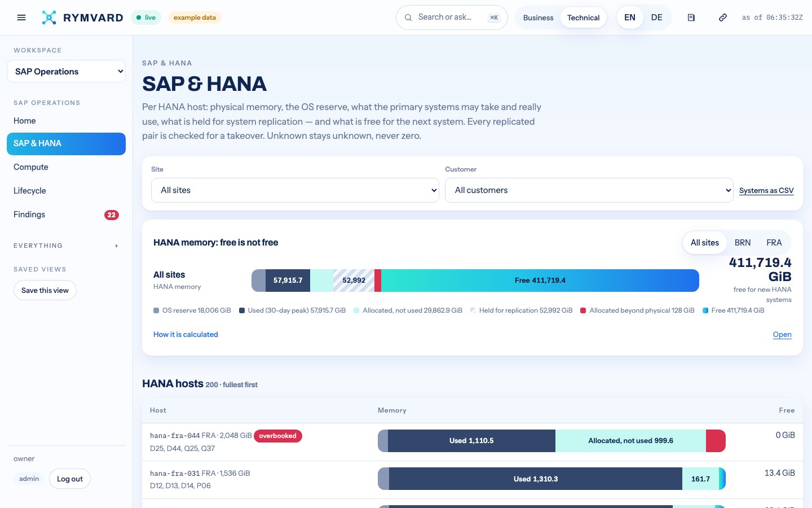
Task: Switch to Technical view
Action: coord(584,17)
